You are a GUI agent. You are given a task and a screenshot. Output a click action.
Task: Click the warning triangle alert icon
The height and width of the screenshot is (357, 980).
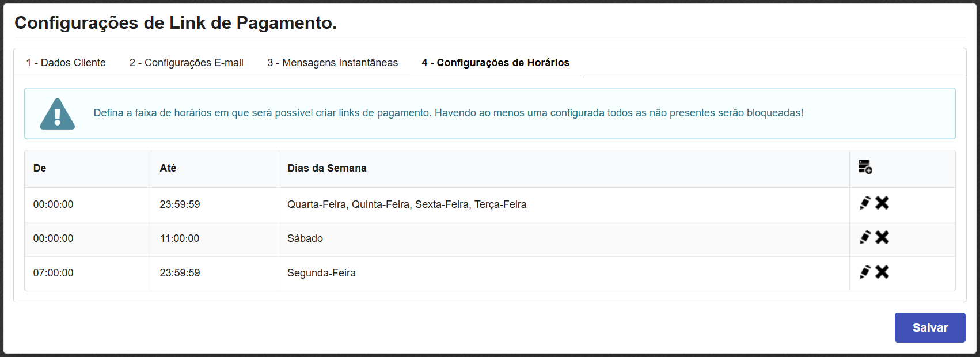point(57,114)
